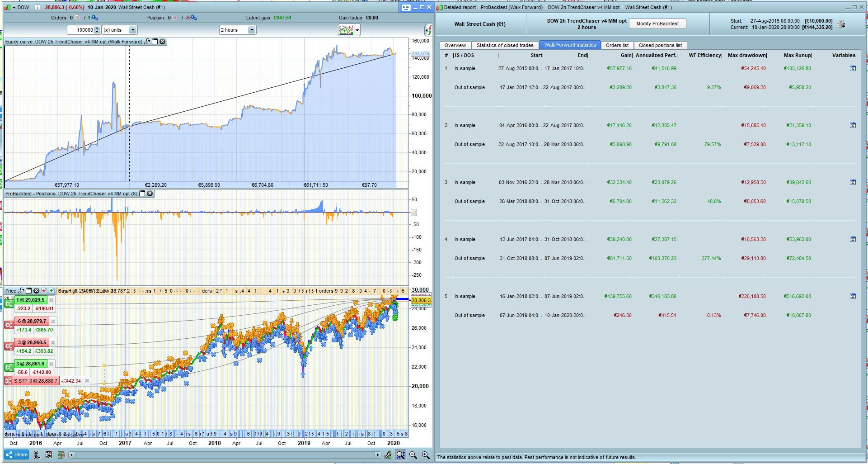Viewport: 868px width, 464px height.
Task: Toggle maximize on the Price panel
Action: coord(29,291)
